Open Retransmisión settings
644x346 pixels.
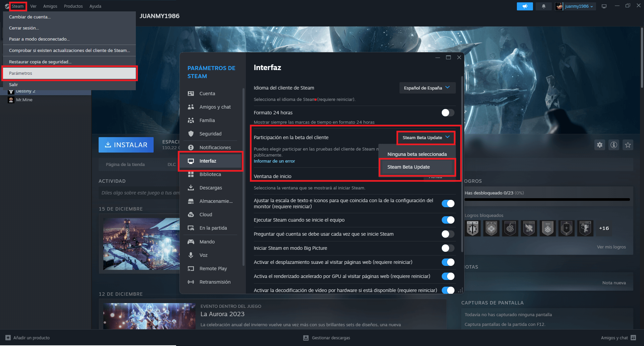210,282
